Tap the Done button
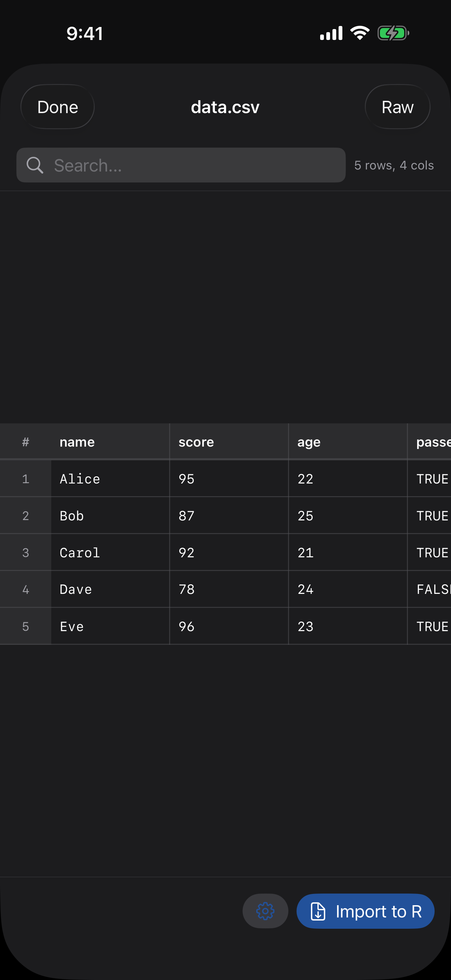451x980 pixels. pyautogui.click(x=57, y=107)
